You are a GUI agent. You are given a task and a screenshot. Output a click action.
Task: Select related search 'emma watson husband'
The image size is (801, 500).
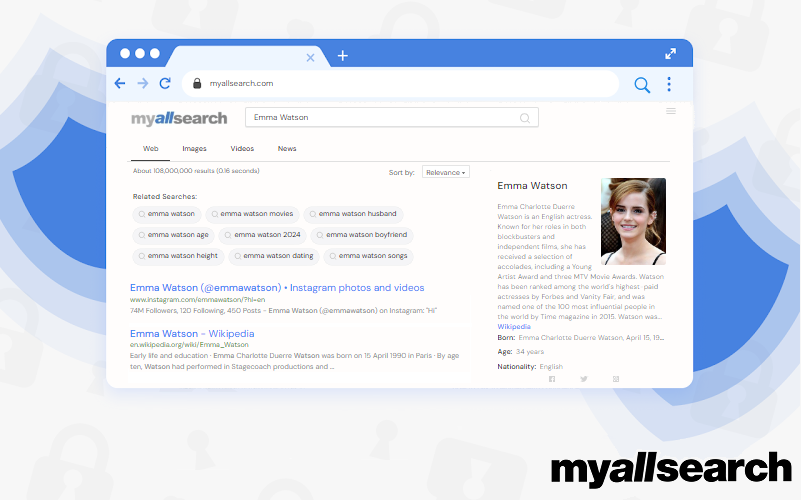tap(353, 214)
